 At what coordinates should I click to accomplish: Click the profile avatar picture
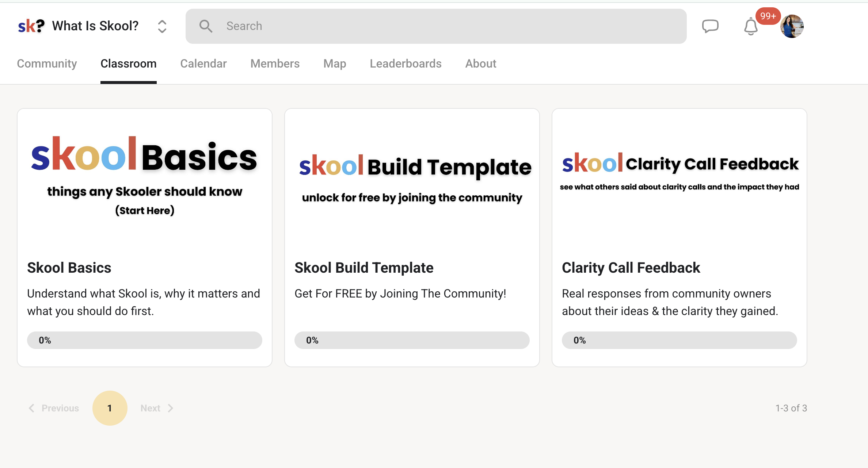(792, 26)
